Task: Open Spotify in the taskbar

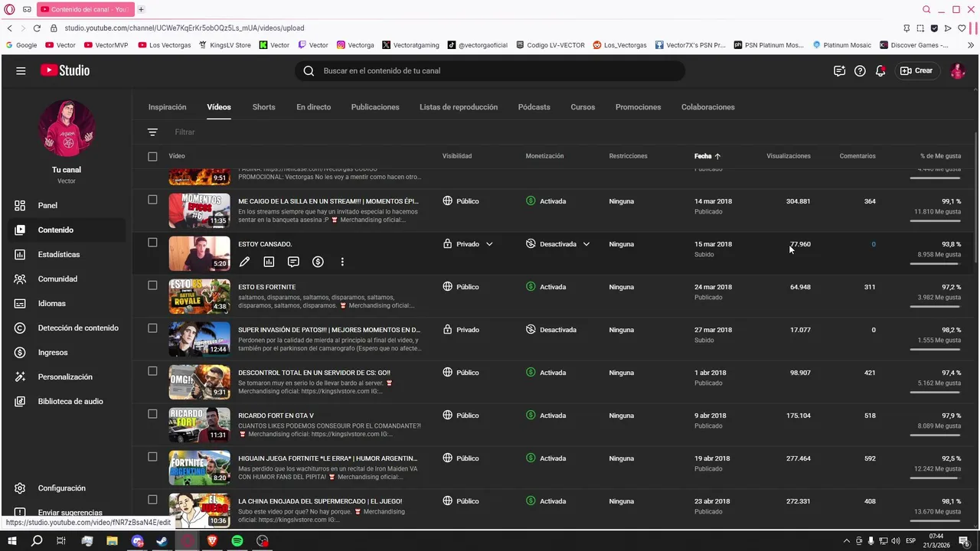Action: click(237, 541)
